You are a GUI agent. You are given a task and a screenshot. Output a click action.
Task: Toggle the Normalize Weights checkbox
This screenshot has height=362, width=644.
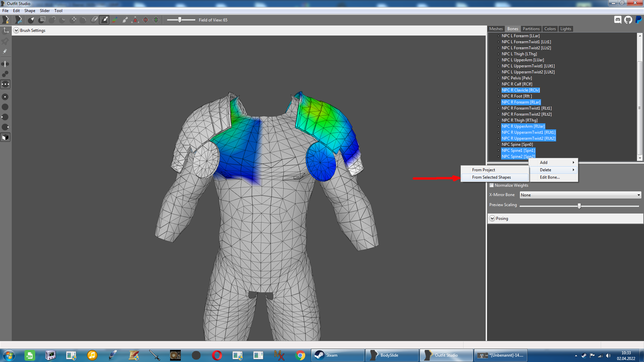click(492, 185)
